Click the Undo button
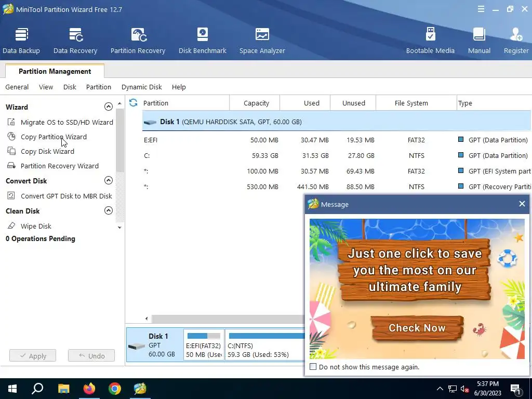Image resolution: width=532 pixels, height=399 pixels. coord(91,355)
